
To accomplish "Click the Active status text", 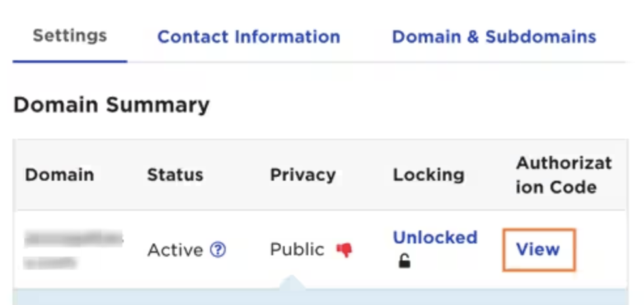I will point(175,249).
